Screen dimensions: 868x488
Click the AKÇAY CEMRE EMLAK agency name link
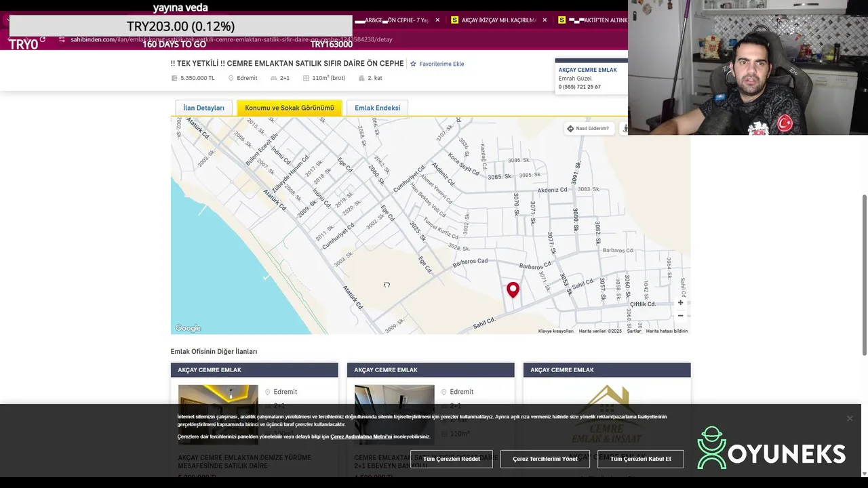[587, 70]
